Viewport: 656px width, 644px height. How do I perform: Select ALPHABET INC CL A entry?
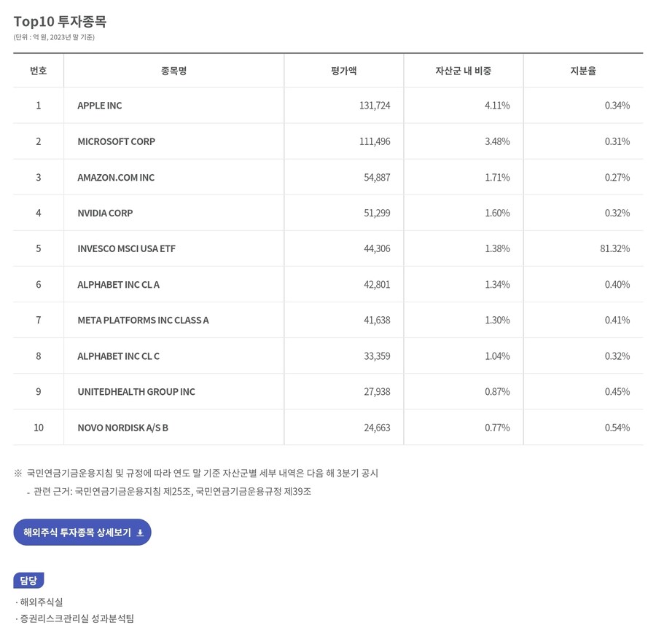coord(118,284)
